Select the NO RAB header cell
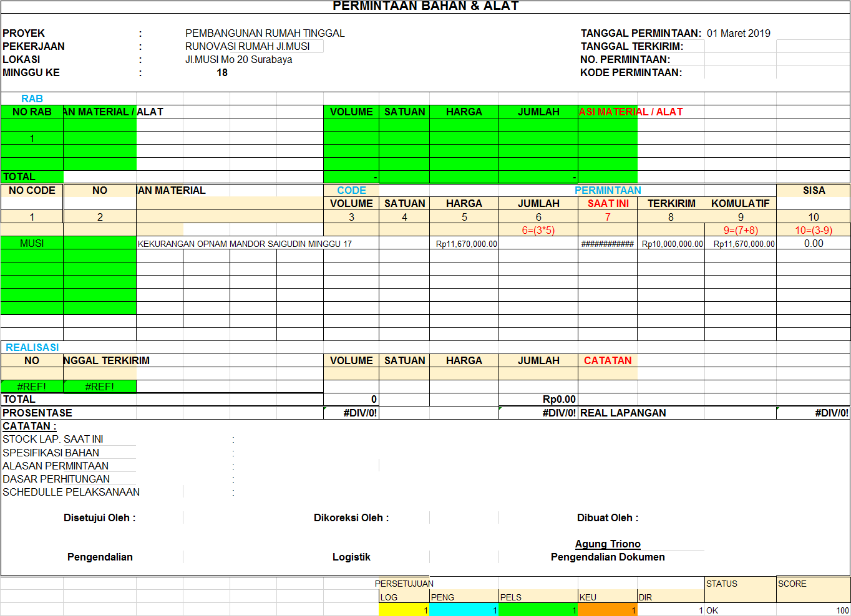 coord(32,112)
